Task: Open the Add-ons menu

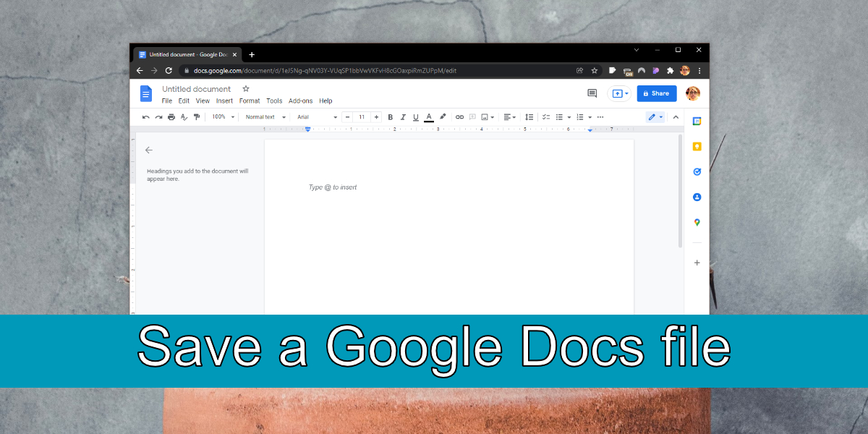Action: coord(301,101)
